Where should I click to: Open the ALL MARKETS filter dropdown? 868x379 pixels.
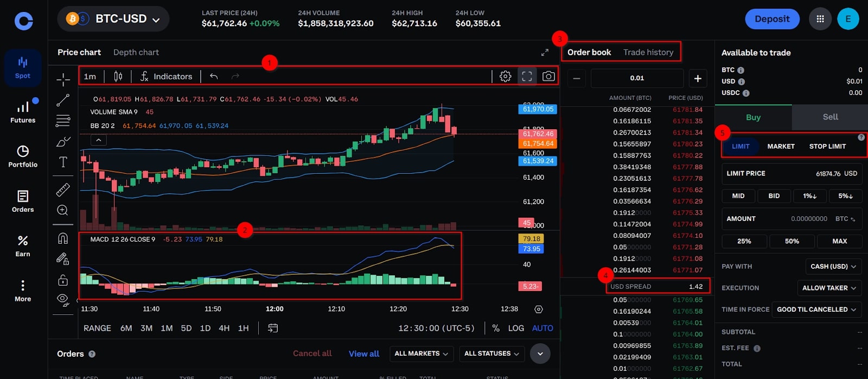click(x=421, y=354)
